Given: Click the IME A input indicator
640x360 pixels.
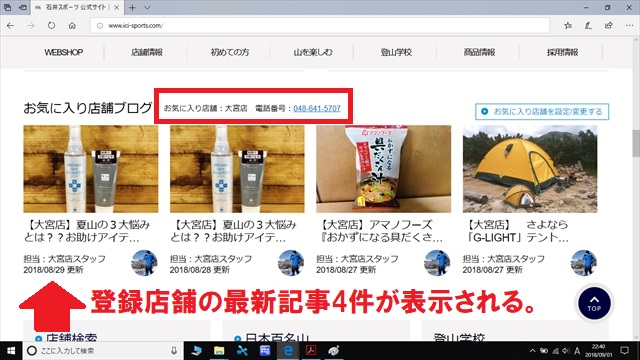Looking at the screenshot, I should 577,351.
